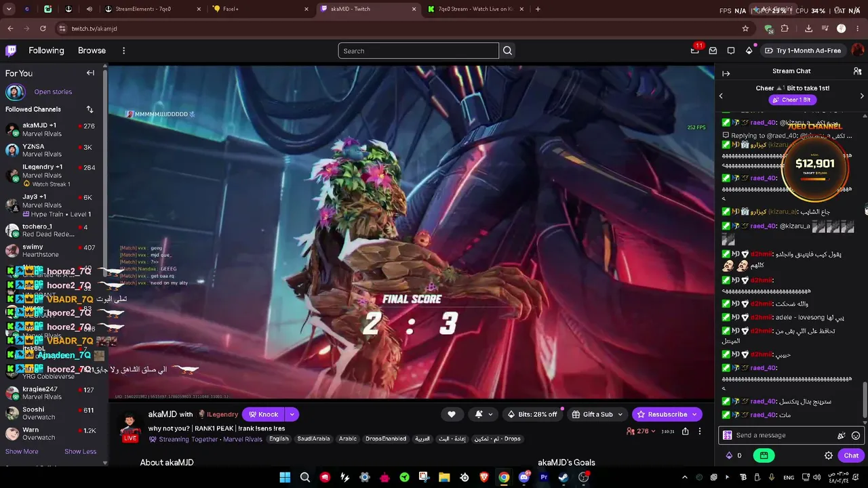This screenshot has height=488, width=868.
Task: Go to the Following page
Action: [46, 51]
